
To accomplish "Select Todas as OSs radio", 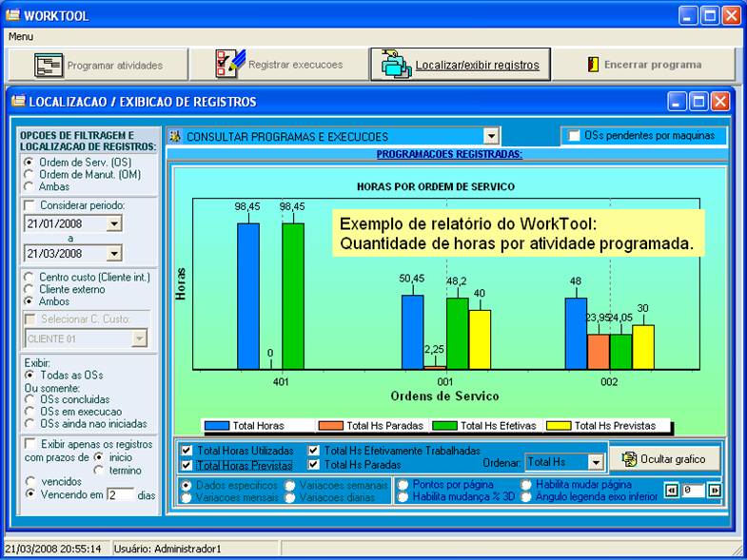I will pos(29,376).
